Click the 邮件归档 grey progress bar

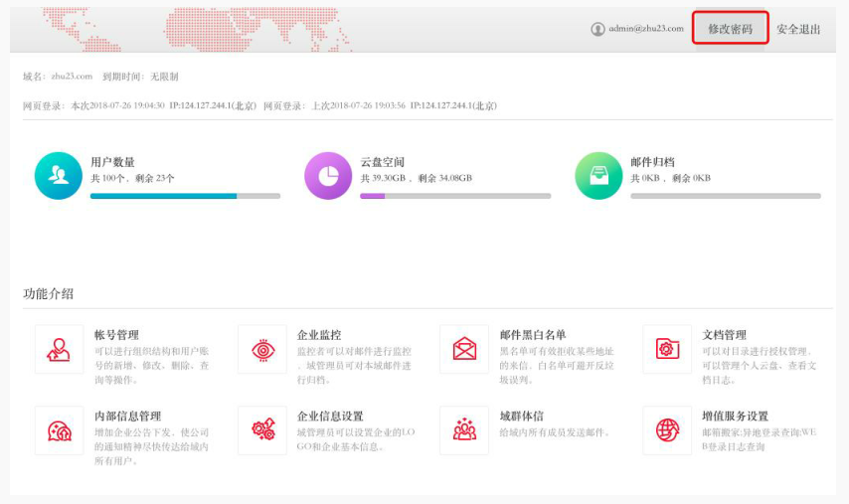click(x=726, y=196)
